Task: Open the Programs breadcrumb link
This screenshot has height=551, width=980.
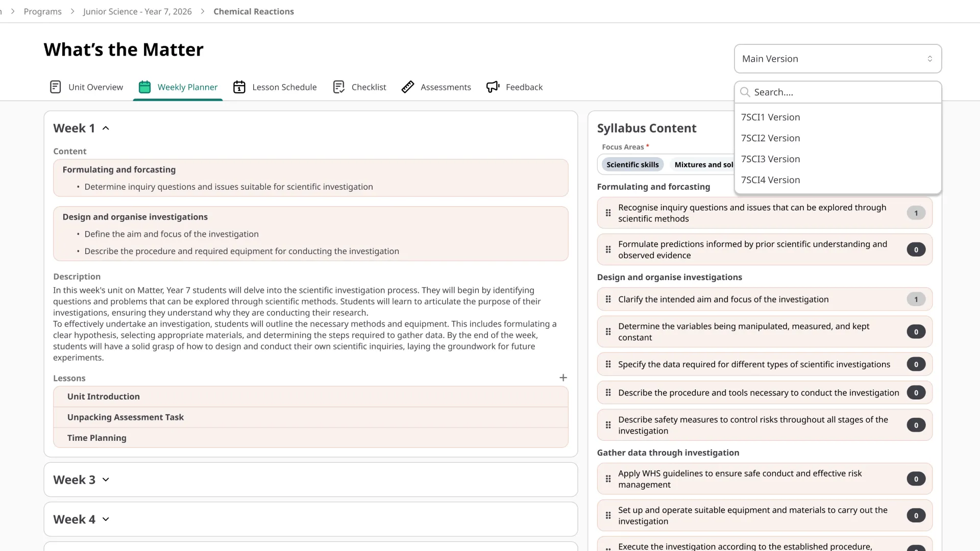Action: [x=42, y=11]
